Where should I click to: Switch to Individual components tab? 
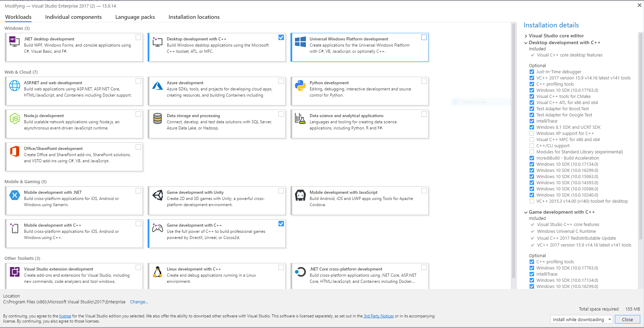pyautogui.click(x=73, y=17)
